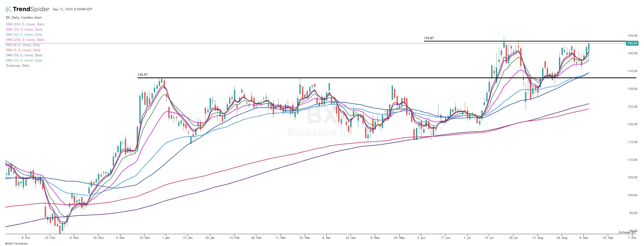Click the 95.00 price axis label
Viewport: 644px width, 246px height.
click(633, 213)
